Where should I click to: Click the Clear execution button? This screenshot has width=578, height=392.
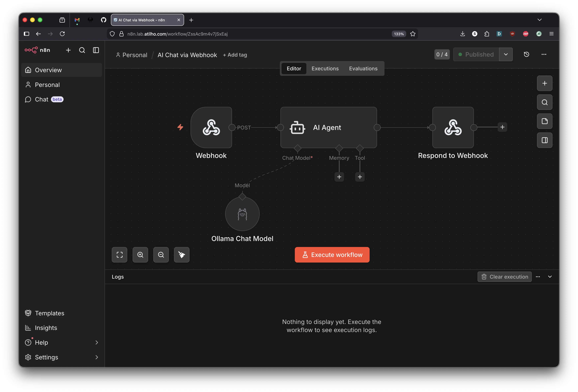[x=504, y=277]
